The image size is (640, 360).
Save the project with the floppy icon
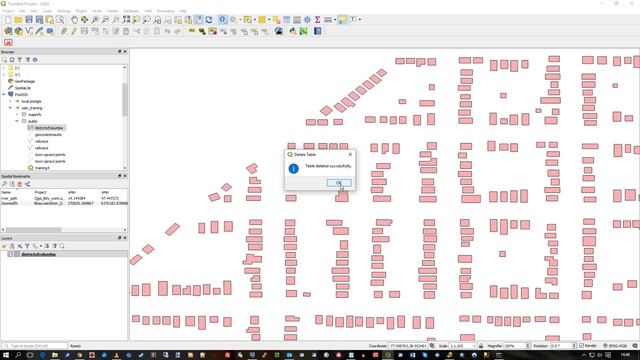coord(29,20)
